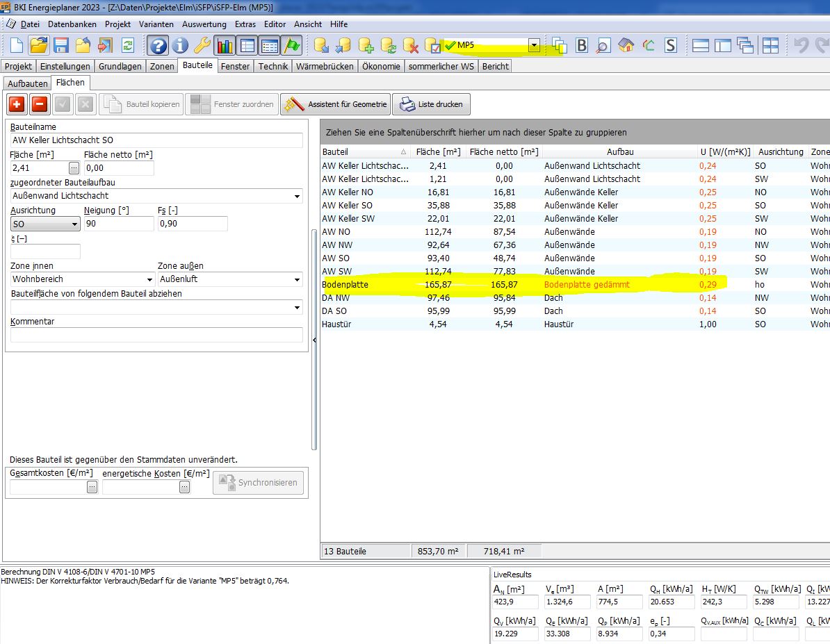
Task: Click the save diskette icon in toolbar
Action: tap(60, 46)
